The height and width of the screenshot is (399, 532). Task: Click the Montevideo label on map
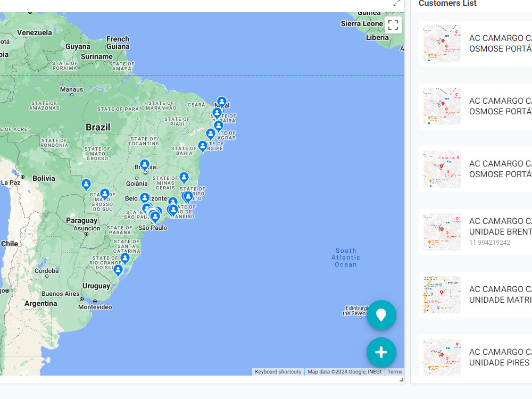point(95,307)
